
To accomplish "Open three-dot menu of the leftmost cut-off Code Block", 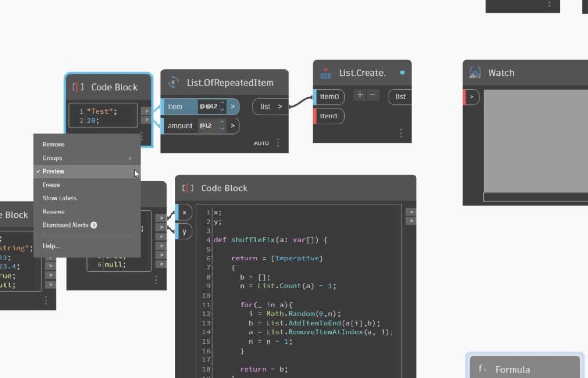I will coord(46,300).
